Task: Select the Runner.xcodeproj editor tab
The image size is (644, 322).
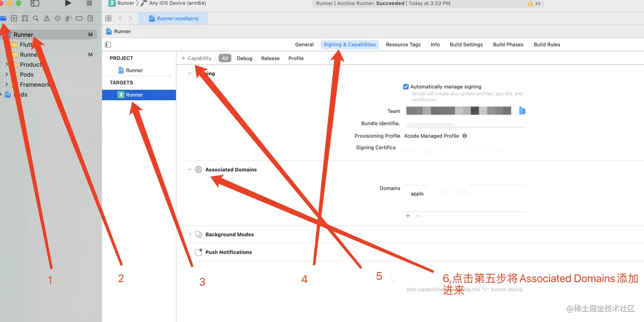Action: [174, 18]
